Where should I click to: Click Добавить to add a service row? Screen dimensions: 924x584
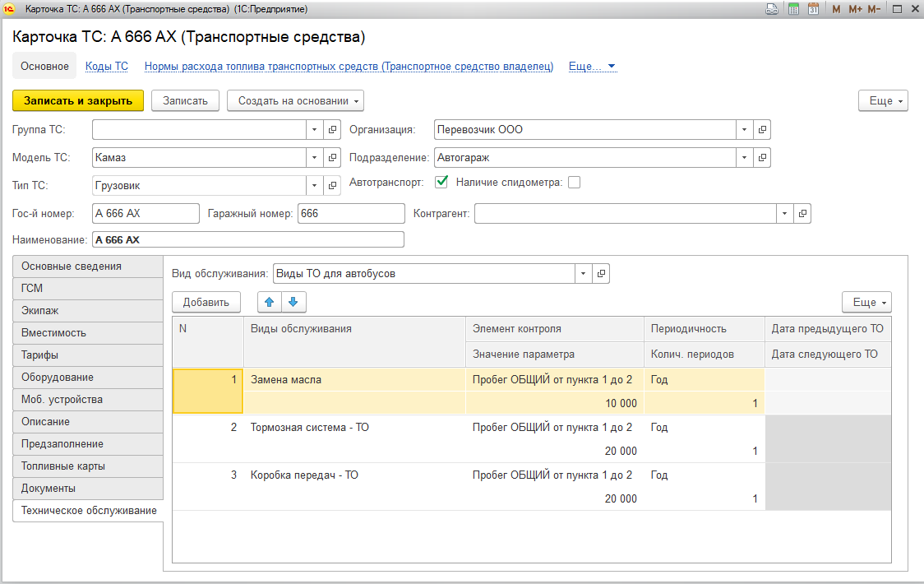tap(206, 302)
